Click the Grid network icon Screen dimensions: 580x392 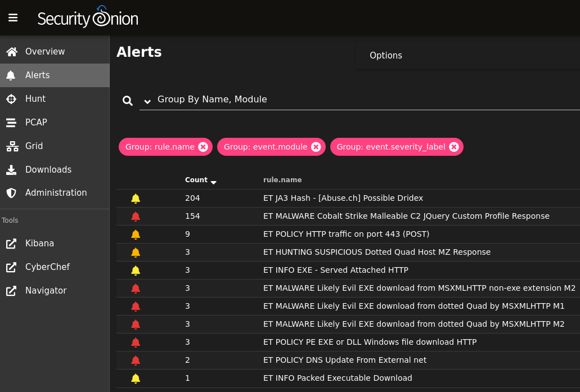pyautogui.click(x=12, y=146)
